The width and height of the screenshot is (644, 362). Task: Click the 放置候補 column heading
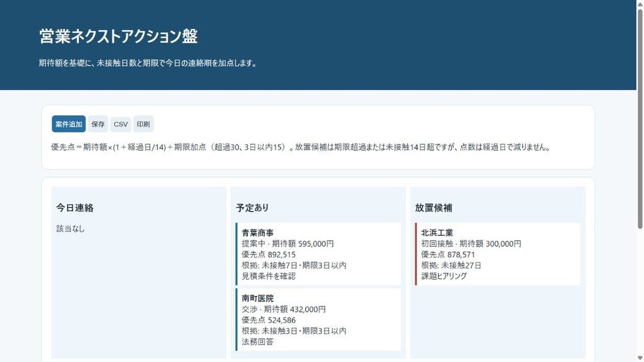(x=433, y=207)
